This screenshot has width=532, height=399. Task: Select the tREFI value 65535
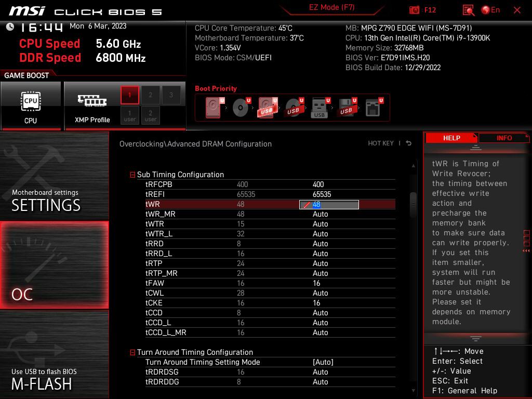(322, 194)
